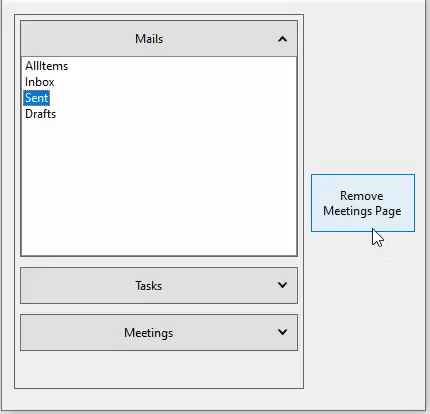Viewport: 430px width, 414px height.
Task: Click the Mails header label
Action: (x=149, y=39)
